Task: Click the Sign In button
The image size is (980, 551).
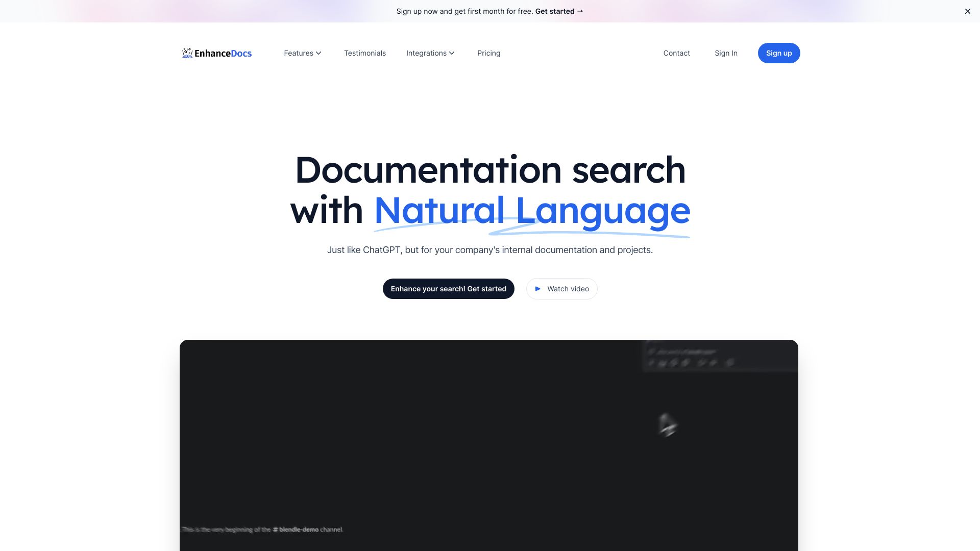Action: pos(726,53)
